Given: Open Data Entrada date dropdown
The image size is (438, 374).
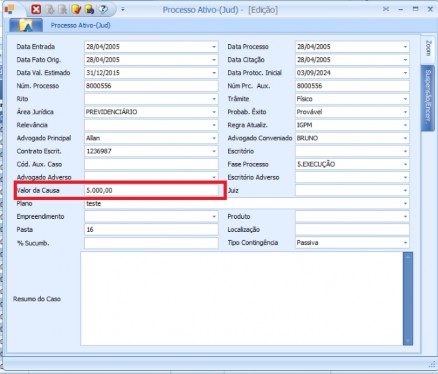Looking at the screenshot, I should [214, 47].
